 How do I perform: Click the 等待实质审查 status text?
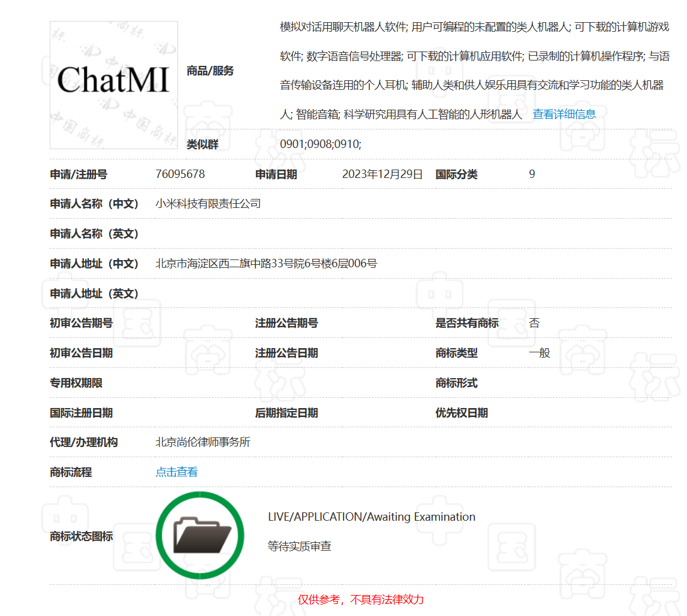click(299, 546)
